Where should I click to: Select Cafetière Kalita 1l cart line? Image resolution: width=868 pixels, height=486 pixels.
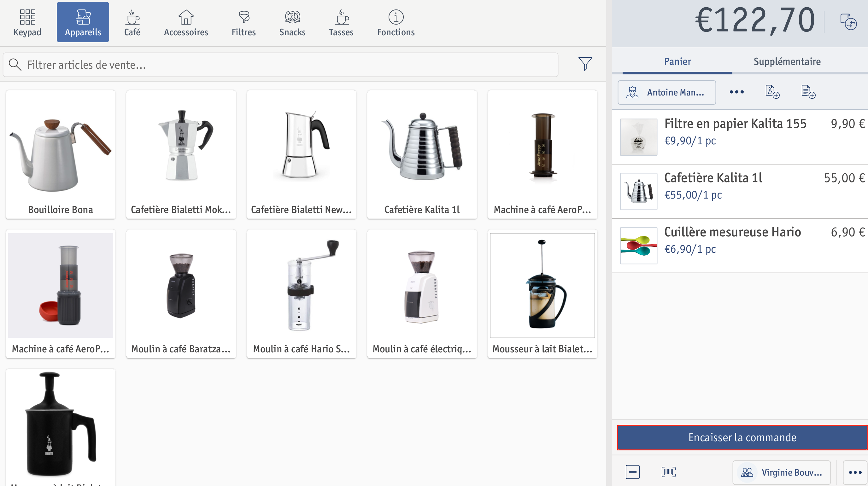coord(740,191)
